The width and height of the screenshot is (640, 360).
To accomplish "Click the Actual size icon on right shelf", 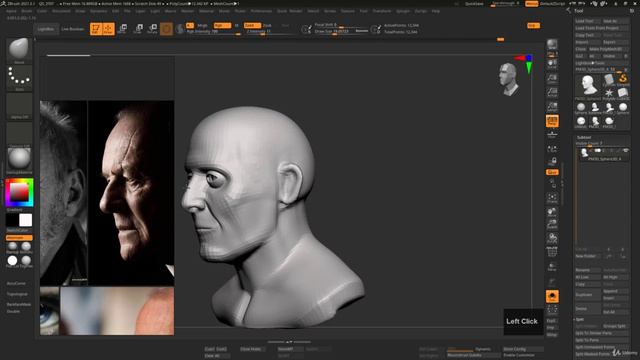I will pyautogui.click(x=552, y=93).
